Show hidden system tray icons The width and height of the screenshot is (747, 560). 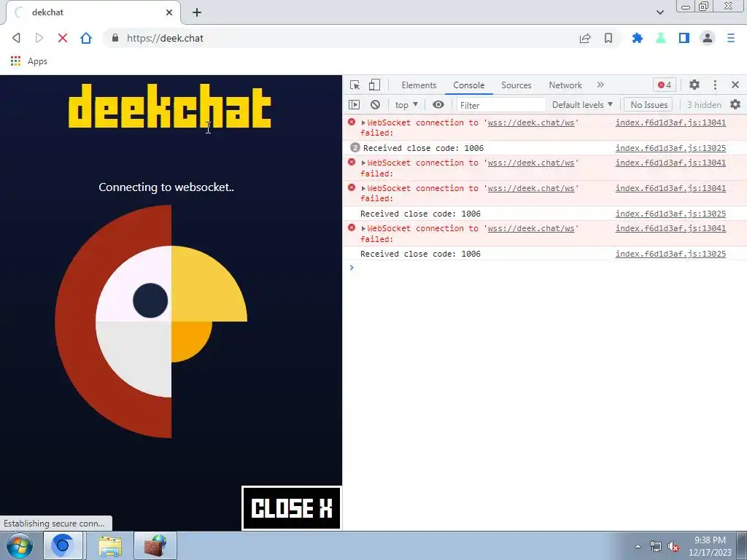[638, 546]
